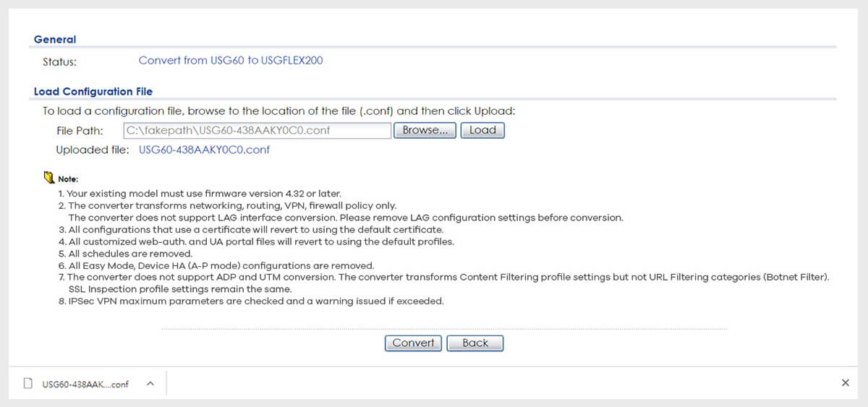Image resolution: width=868 pixels, height=407 pixels.
Task: Click the Note icon
Action: [x=49, y=177]
